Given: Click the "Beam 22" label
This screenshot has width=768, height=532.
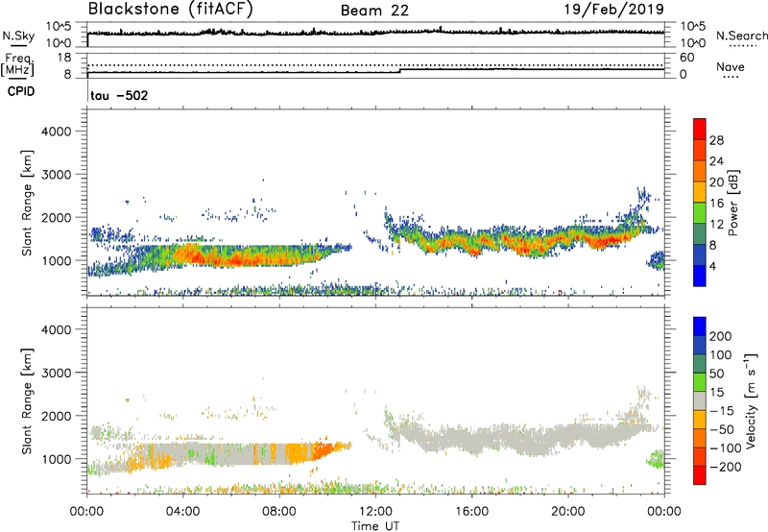Looking at the screenshot, I should tap(374, 11).
